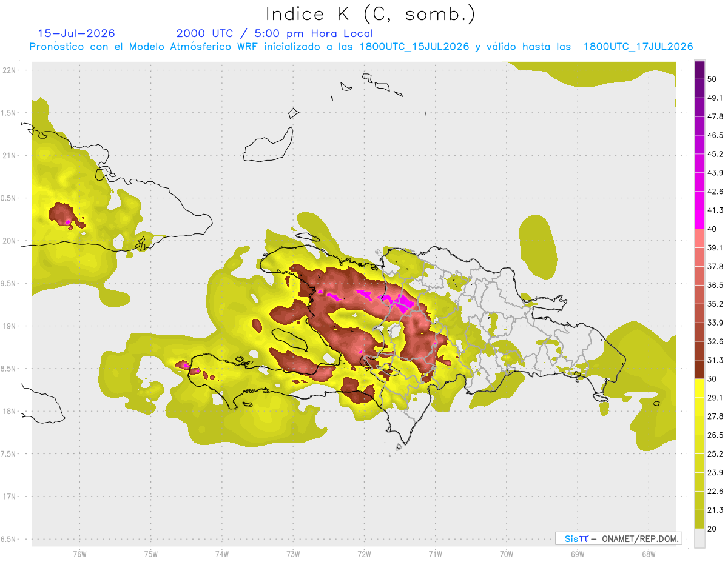This screenshot has height=562, width=728.
Task: Click the colorbar value label '42.6'
Action: pos(715,192)
